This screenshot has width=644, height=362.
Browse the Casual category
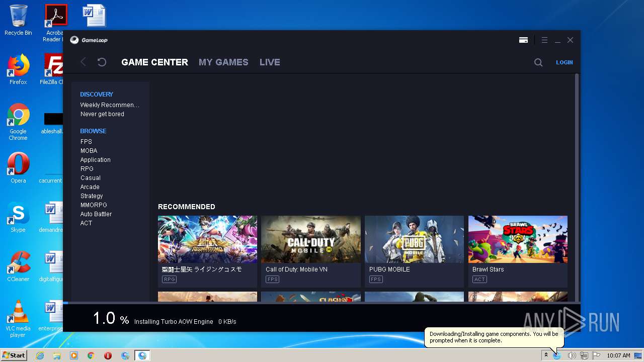pos(90,178)
